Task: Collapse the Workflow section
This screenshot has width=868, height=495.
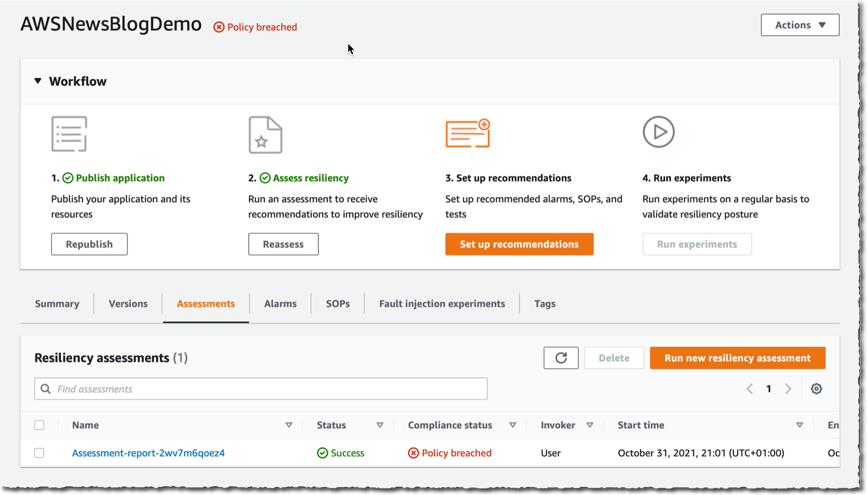Action: point(38,81)
